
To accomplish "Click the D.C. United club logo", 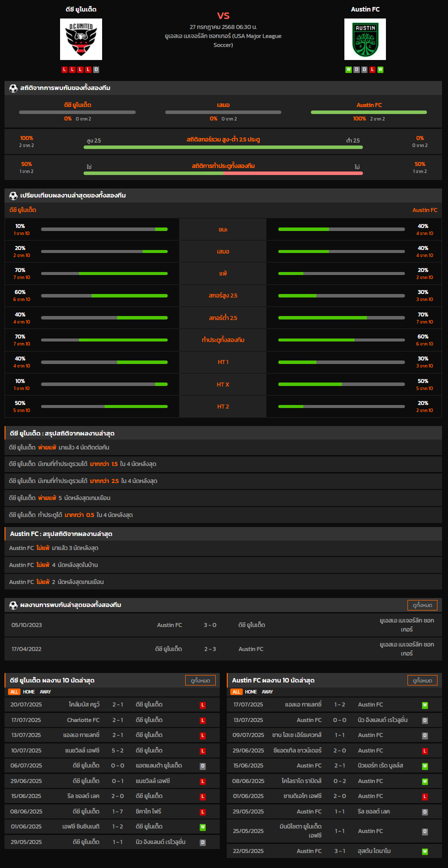I will 81,39.
